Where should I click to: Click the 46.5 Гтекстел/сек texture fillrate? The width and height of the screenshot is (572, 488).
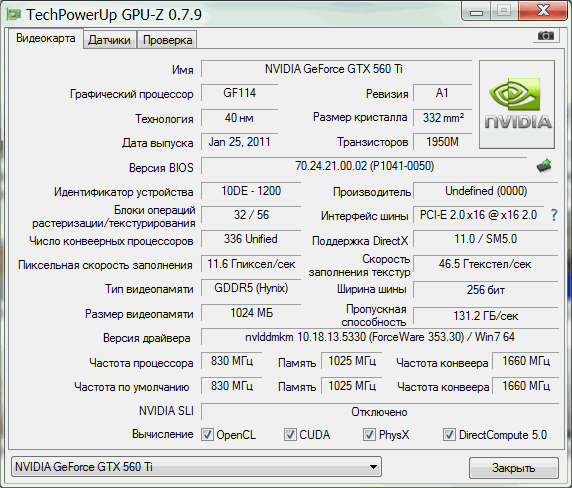click(x=486, y=264)
